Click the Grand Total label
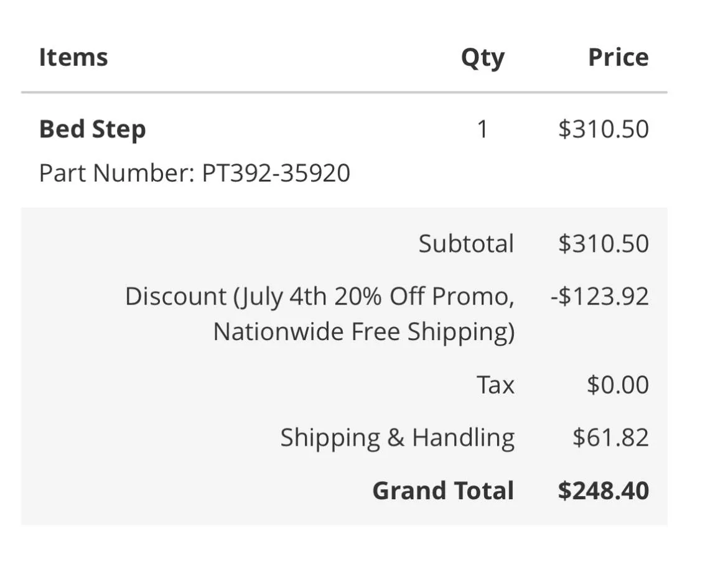Screen dimensions: 728x567 [x=443, y=491]
